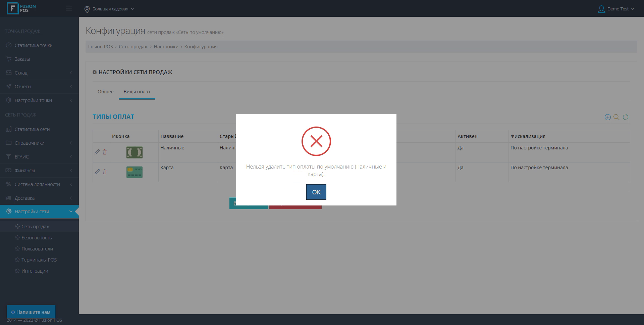
Task: Click the Наличные cash icon thumbnail
Action: coord(134,152)
